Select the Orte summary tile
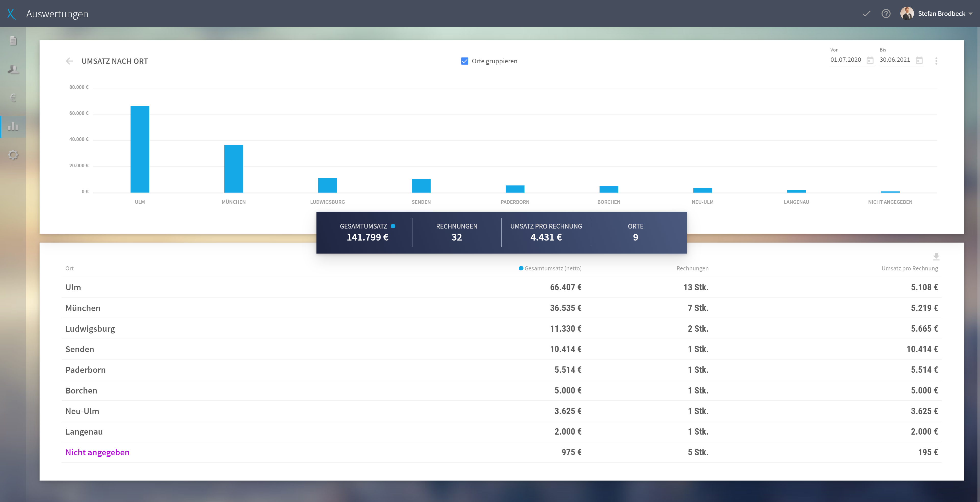Image resolution: width=980 pixels, height=502 pixels. point(635,232)
